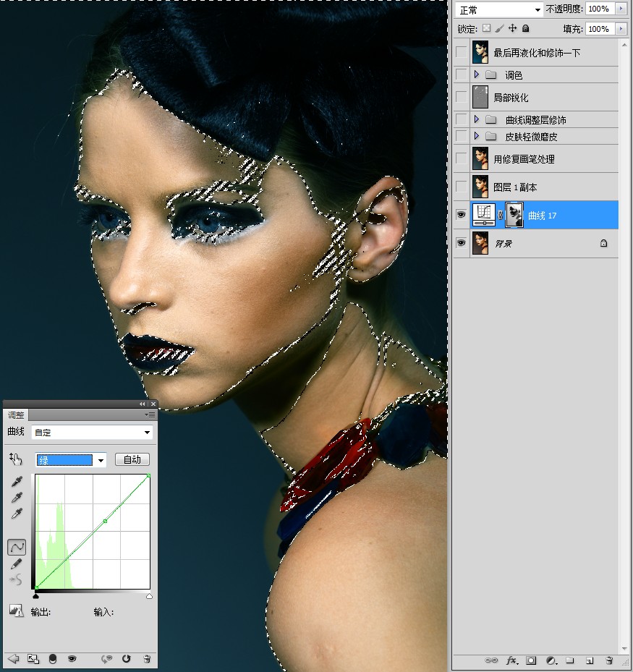Viewport: 633px width, 672px height.
Task: Select the 局部锐化 layer
Action: [544, 97]
